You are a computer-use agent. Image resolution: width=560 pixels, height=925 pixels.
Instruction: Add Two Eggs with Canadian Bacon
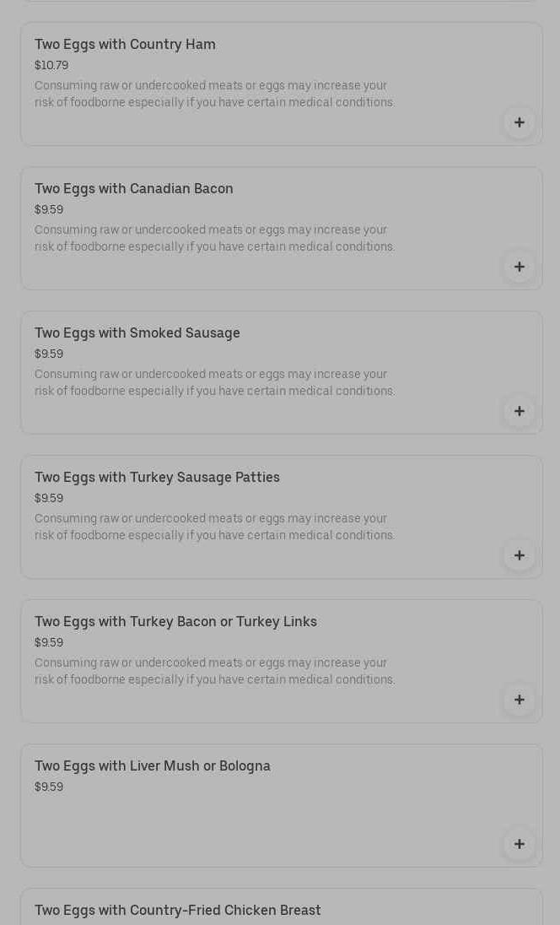click(519, 268)
